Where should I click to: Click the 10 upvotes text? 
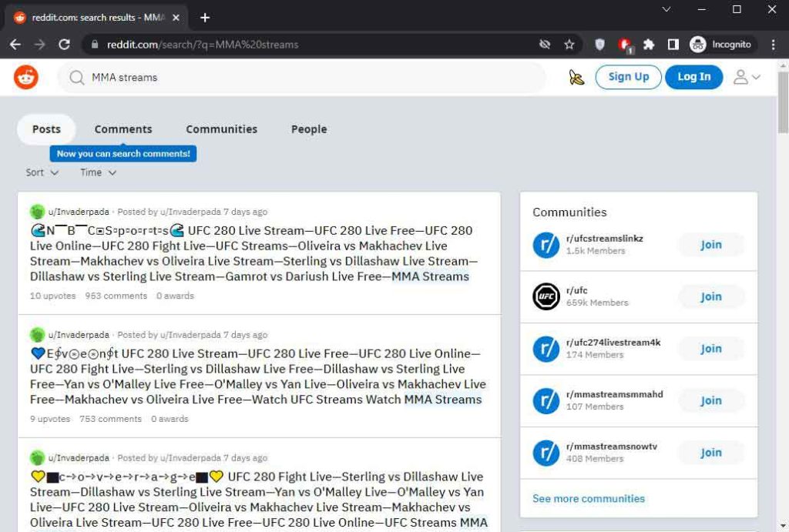53,296
